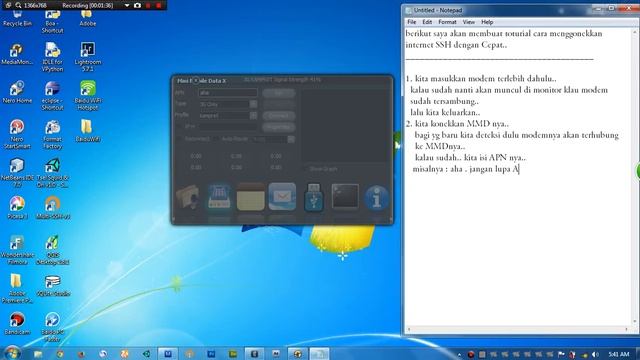
Task: Open recording bar dropdown arrow
Action: [x=127, y=5]
